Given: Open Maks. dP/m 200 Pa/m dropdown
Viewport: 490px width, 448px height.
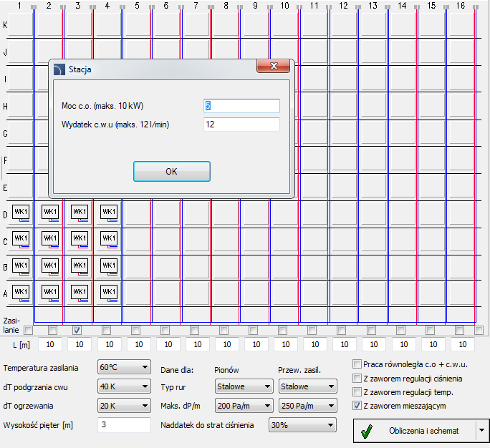Looking at the screenshot, I should (x=244, y=406).
